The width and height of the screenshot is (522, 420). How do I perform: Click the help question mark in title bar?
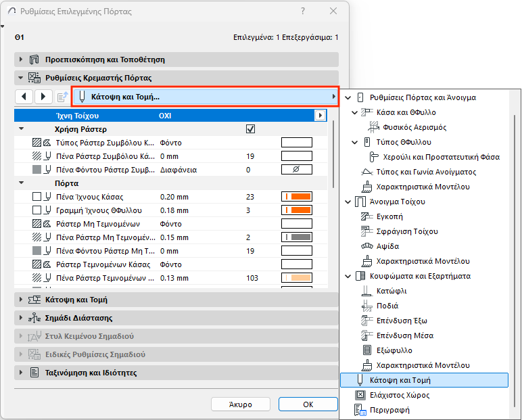[303, 11]
